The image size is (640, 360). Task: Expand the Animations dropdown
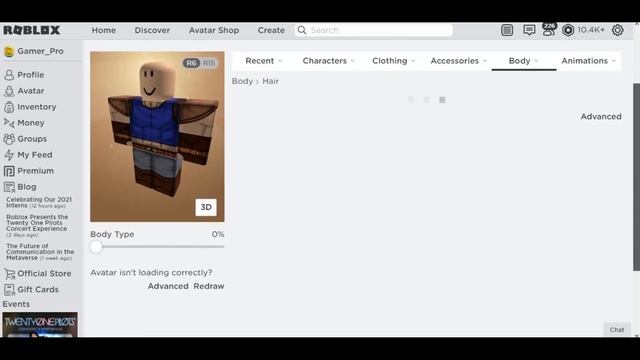point(589,61)
